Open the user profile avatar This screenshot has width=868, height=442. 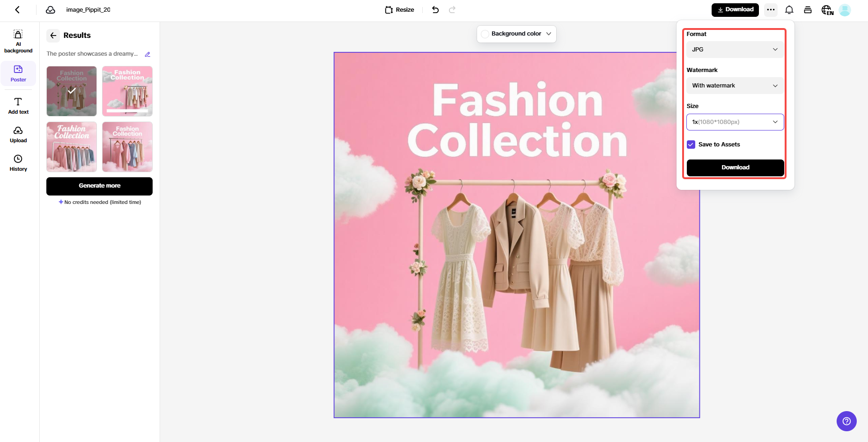pyautogui.click(x=845, y=10)
